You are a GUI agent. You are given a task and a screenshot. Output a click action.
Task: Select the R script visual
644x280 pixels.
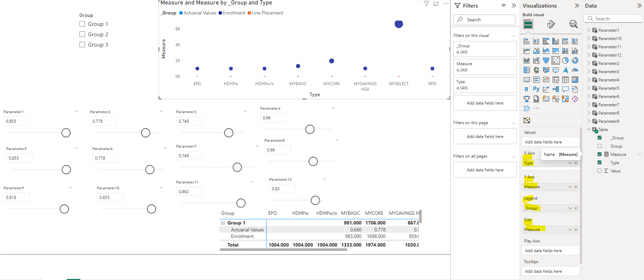click(526, 89)
